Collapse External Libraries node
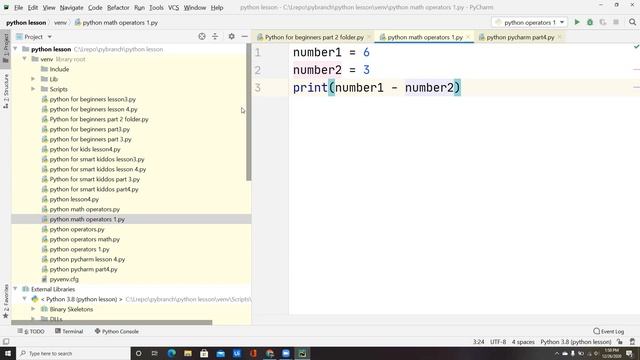 point(16,289)
